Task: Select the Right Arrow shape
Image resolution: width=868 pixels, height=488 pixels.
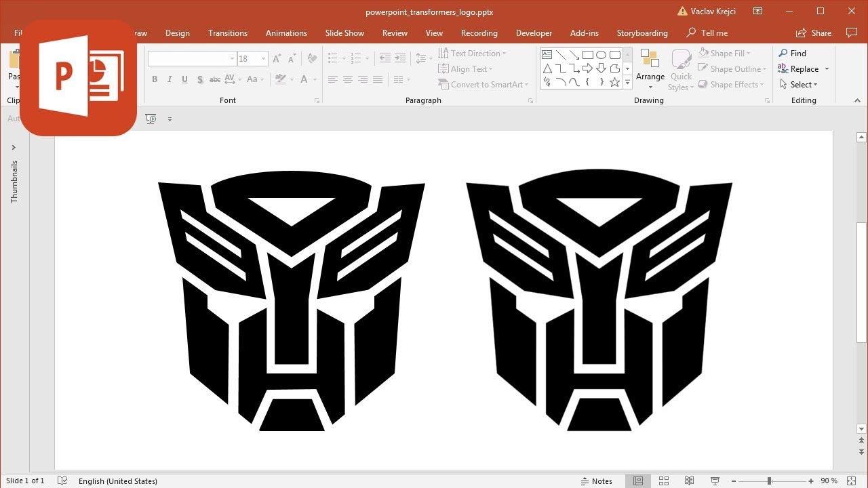Action: [x=587, y=68]
